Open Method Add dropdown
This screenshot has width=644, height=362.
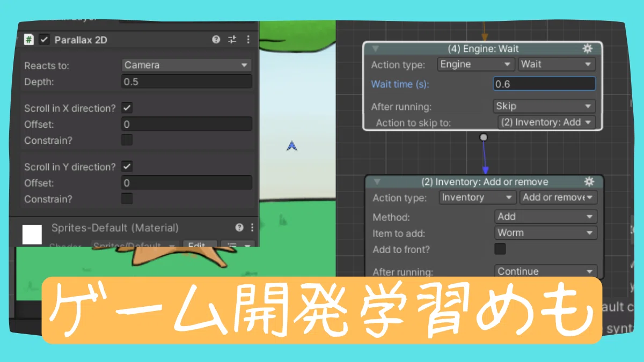(x=545, y=217)
